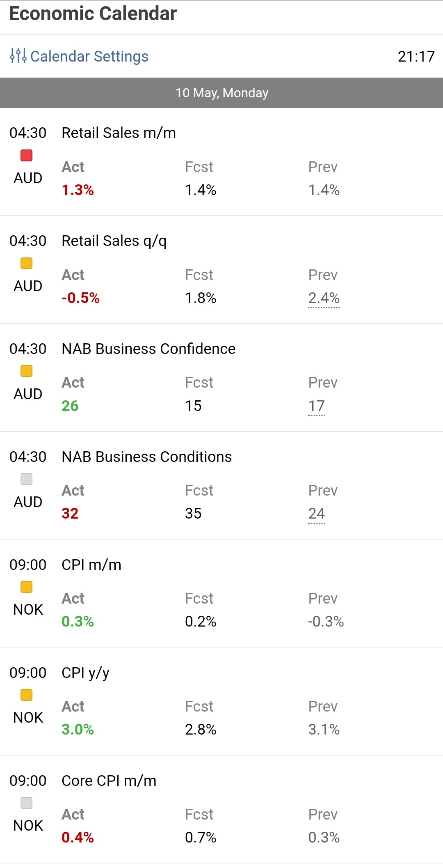Image resolution: width=443 pixels, height=868 pixels.
Task: Click yellow impact icon for CPI m/m
Action: coord(27,587)
